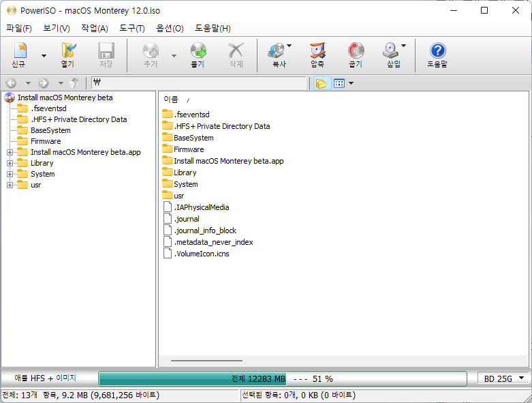Click the Back navigation arrow
Screen dimensions: 532x403
tap(11, 83)
